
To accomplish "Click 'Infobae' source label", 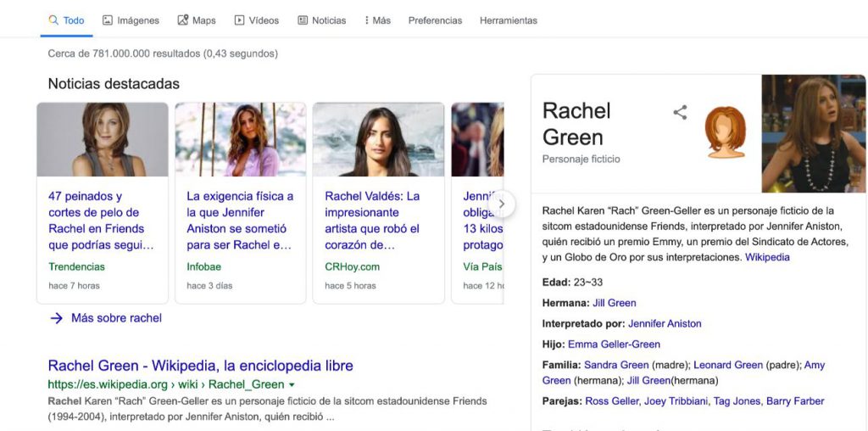I will tap(203, 267).
